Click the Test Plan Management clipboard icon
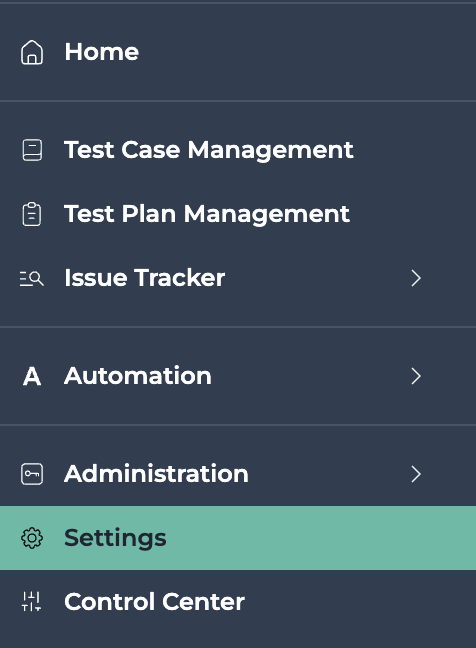 tap(32, 214)
